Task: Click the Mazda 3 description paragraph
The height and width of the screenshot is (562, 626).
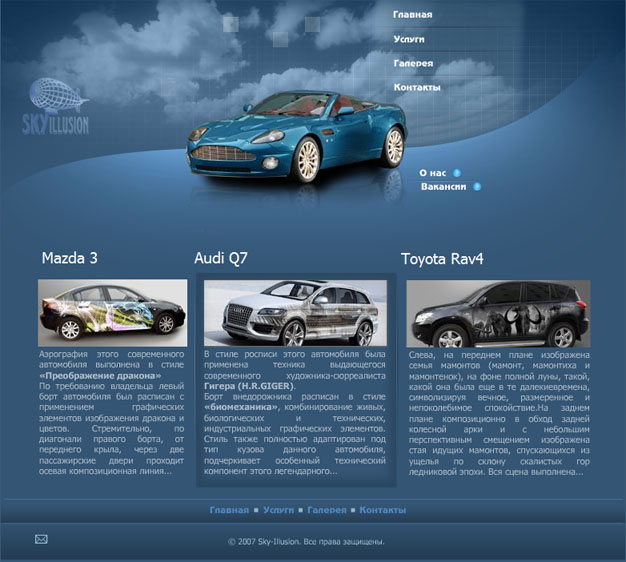Action: (x=111, y=412)
